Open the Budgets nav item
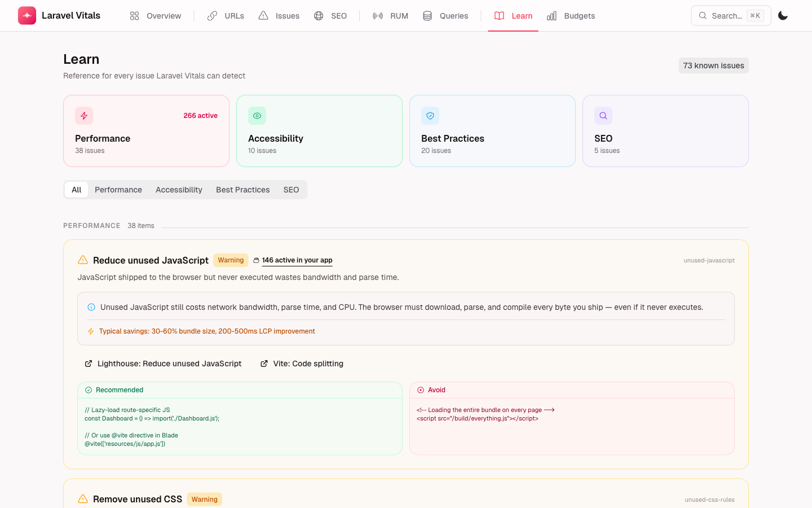The image size is (812, 508). 571,16
